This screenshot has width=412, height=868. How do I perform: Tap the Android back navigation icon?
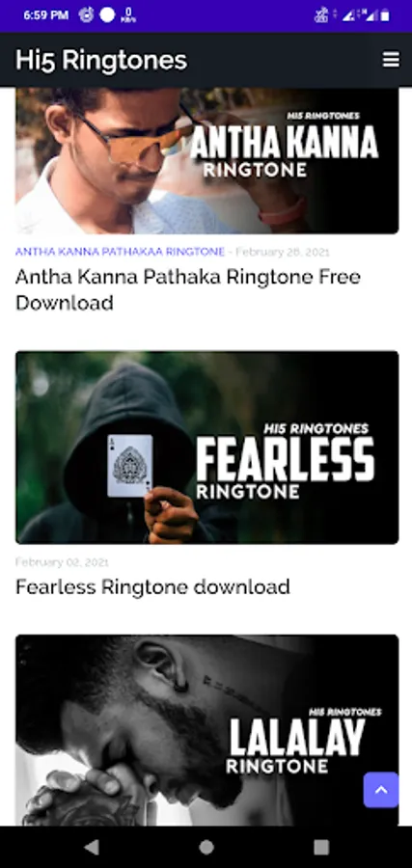pyautogui.click(x=92, y=847)
